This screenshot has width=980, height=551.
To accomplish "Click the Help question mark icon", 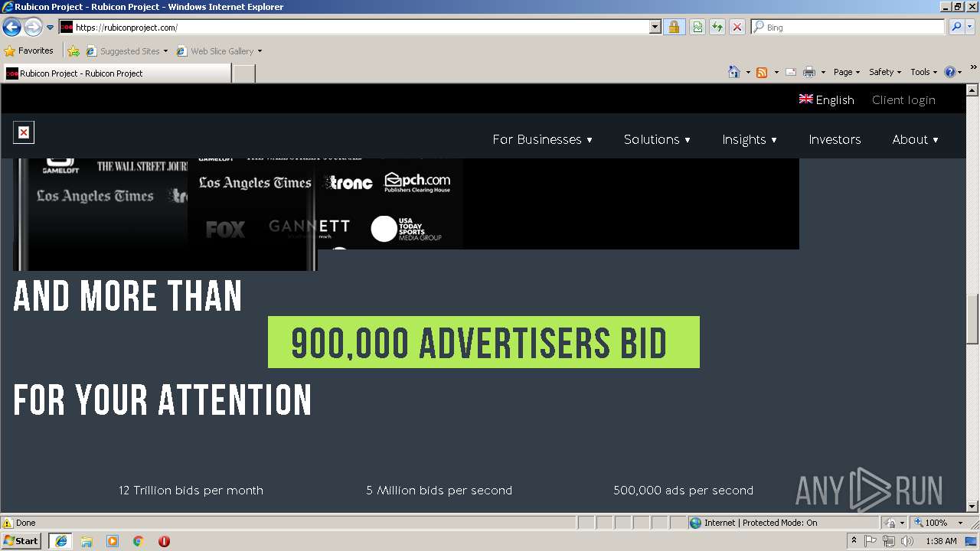I will click(x=949, y=72).
